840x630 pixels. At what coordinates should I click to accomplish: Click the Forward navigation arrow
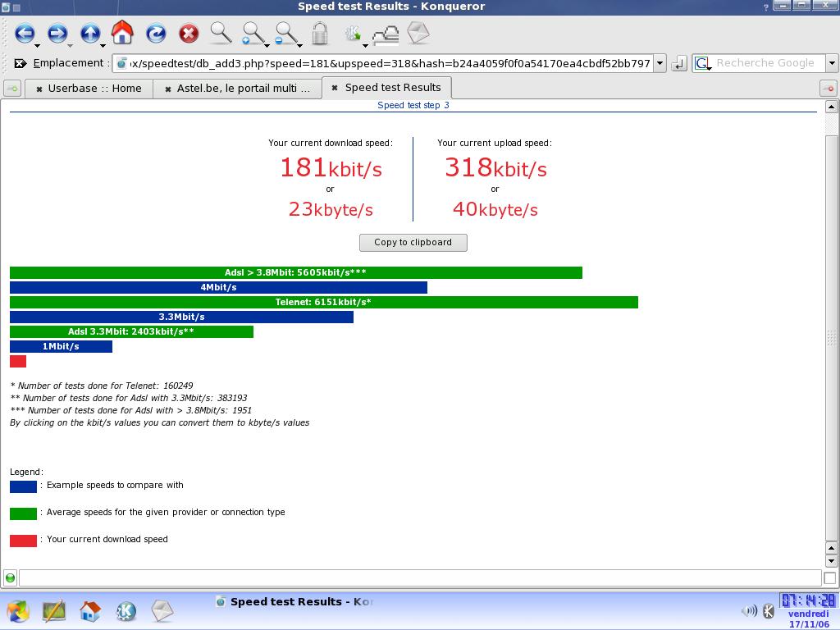click(57, 34)
